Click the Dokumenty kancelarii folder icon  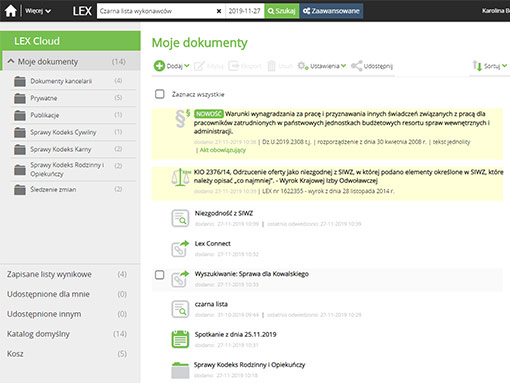[20, 81]
